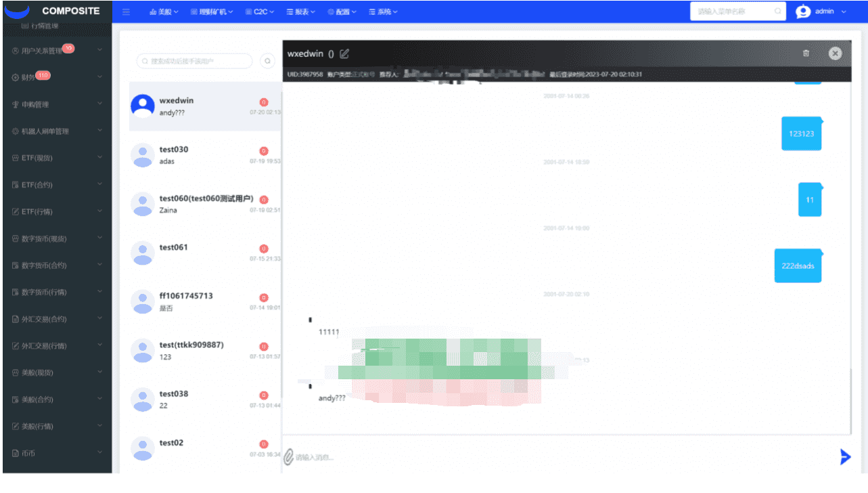
Task: Click the edit pencil icon beside wxedwin
Action: pyautogui.click(x=344, y=53)
